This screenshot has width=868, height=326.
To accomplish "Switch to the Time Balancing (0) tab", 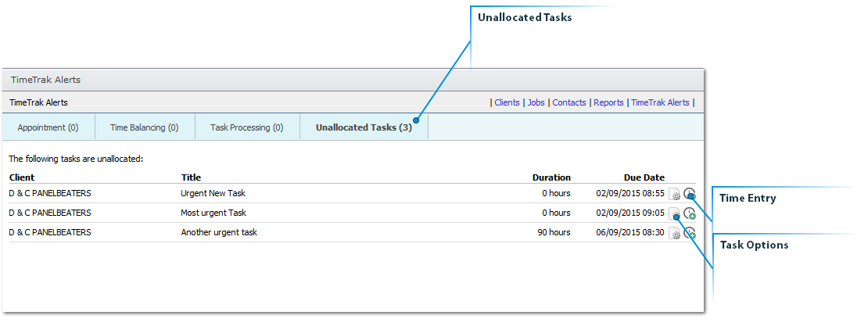I will click(x=145, y=127).
